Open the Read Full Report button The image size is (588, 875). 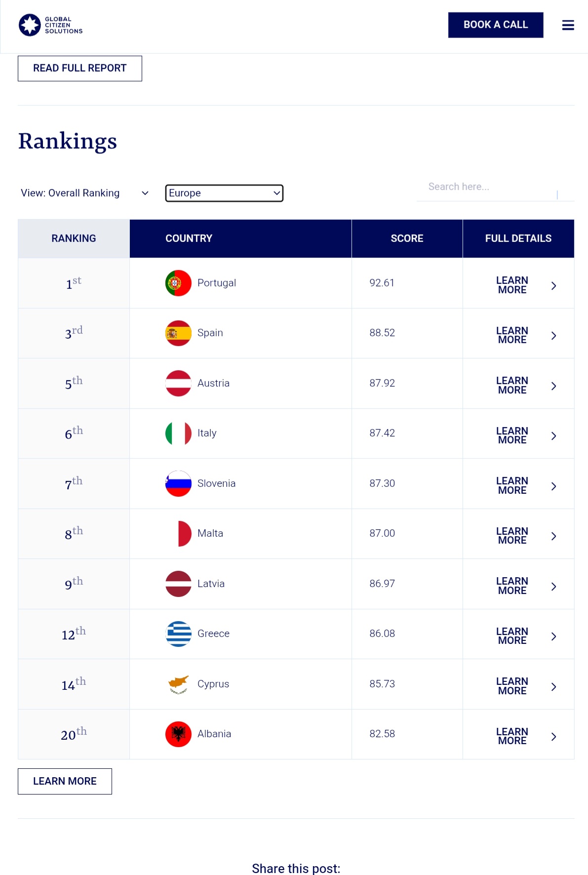point(80,68)
